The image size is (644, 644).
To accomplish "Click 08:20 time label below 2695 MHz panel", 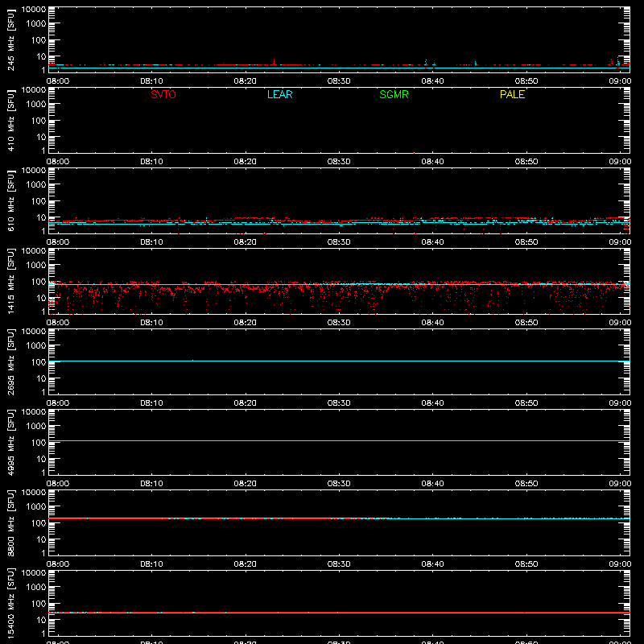I will pos(246,403).
